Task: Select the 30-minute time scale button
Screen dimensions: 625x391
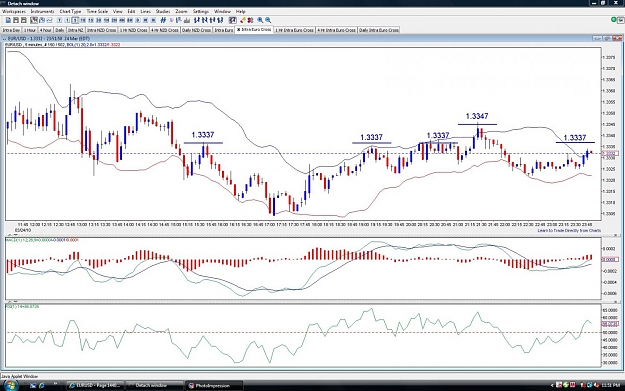Action: pos(99,20)
